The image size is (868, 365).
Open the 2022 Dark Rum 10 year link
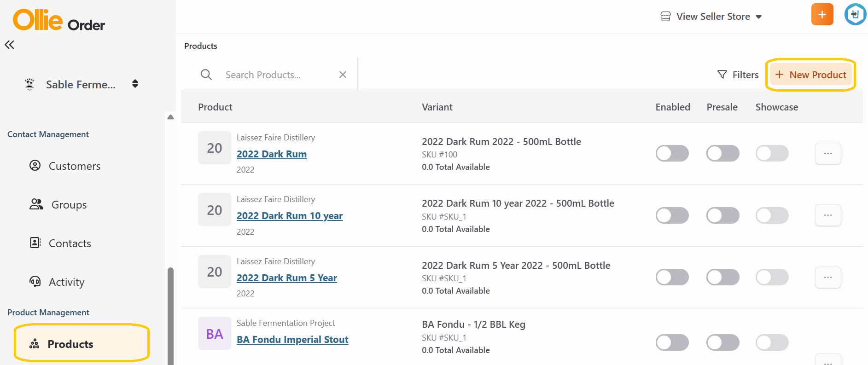coord(290,216)
